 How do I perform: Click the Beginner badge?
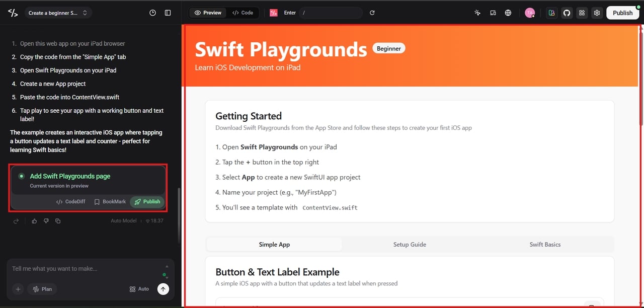pyautogui.click(x=389, y=48)
